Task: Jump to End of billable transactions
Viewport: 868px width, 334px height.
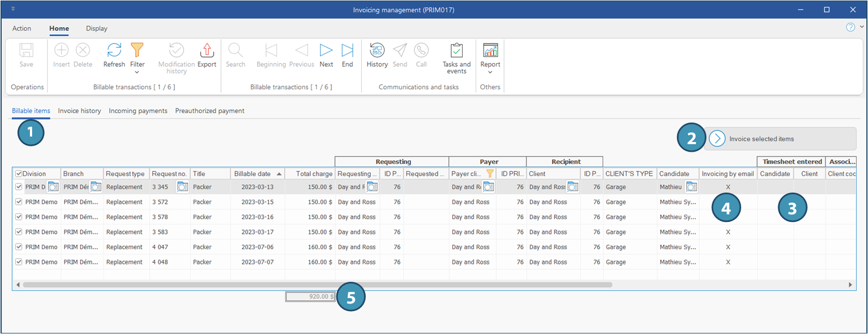Action: click(347, 51)
